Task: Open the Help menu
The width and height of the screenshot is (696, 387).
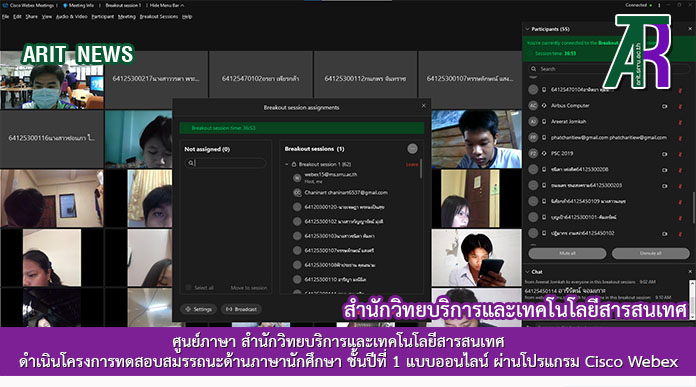Action: (x=187, y=17)
